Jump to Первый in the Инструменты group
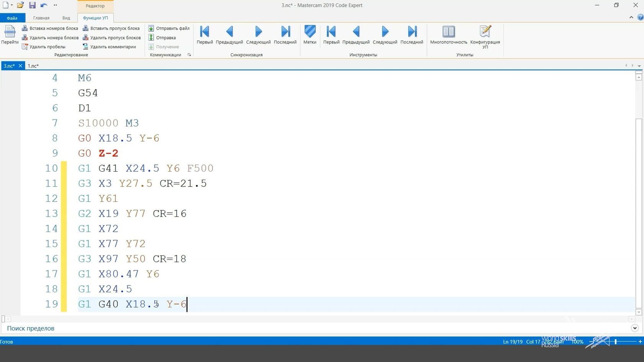 (331, 35)
